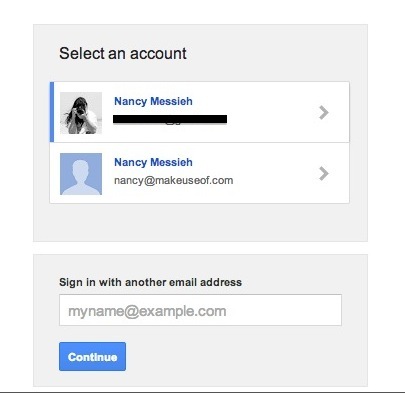
Task: Click the Select an account heading
Action: point(123,53)
